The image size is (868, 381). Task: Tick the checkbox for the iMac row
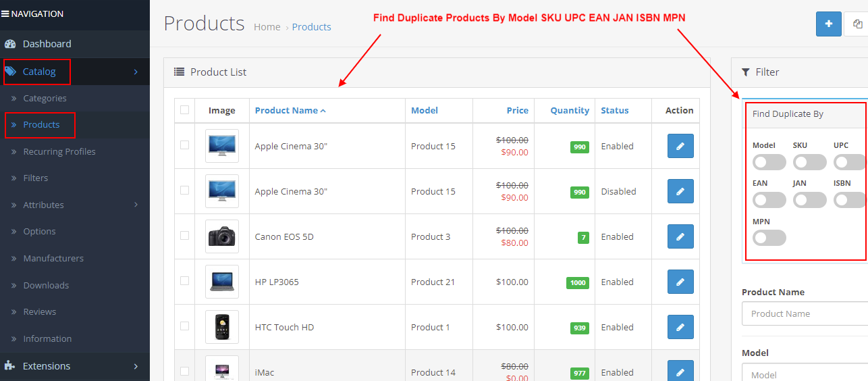[x=184, y=371]
